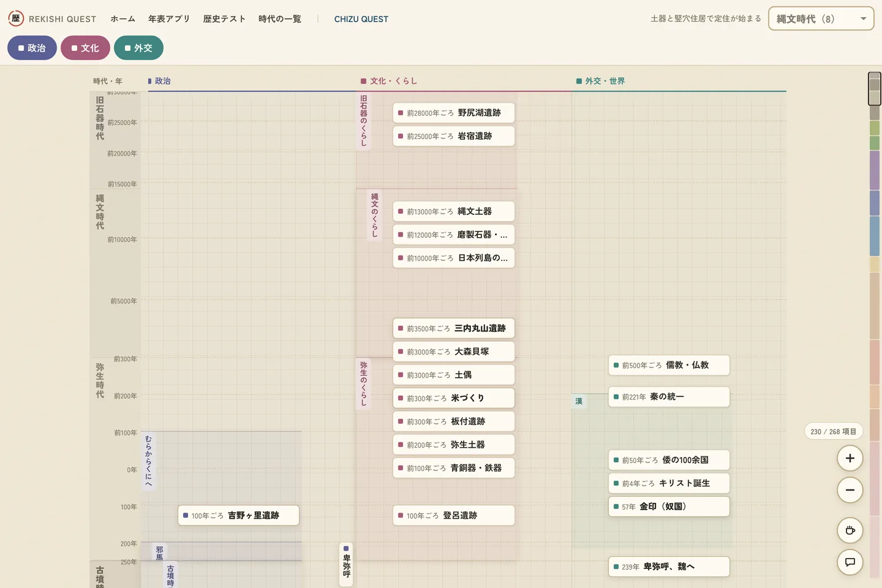Click the coffee cup icon button
Viewport: 882px width, 588px height.
pyautogui.click(x=850, y=530)
